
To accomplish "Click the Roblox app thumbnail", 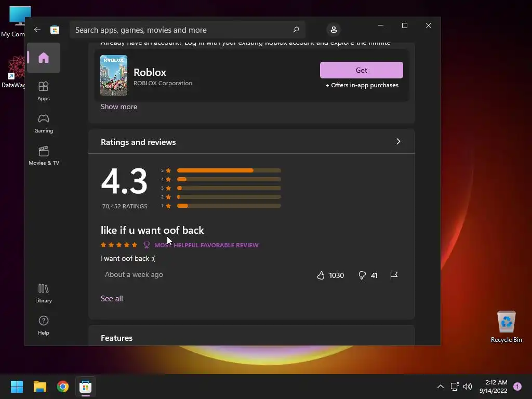I will pos(114,75).
